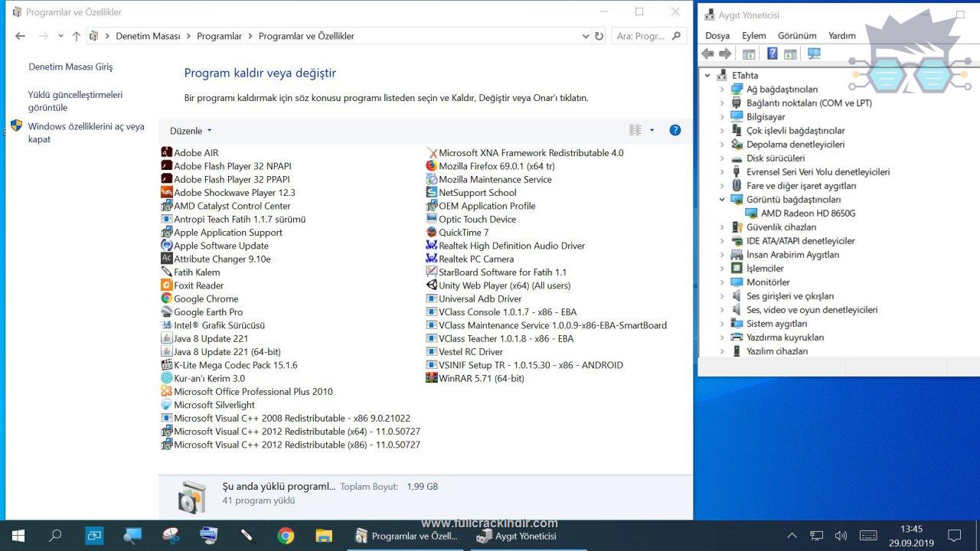Click the scan hardware monitor icon in Aygıt Yöneticisi
This screenshot has width=980, height=551.
[x=814, y=54]
